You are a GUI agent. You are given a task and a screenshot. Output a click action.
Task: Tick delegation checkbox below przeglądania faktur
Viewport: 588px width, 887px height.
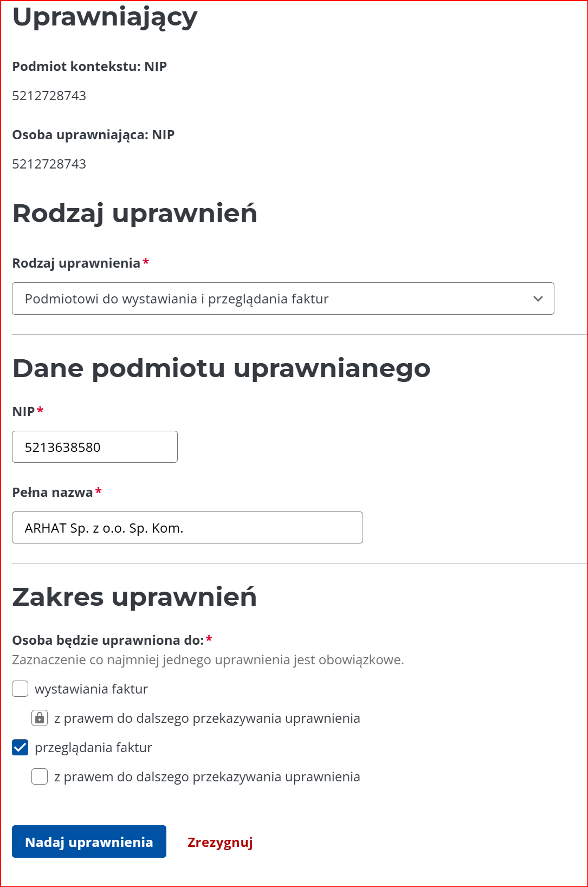40,776
